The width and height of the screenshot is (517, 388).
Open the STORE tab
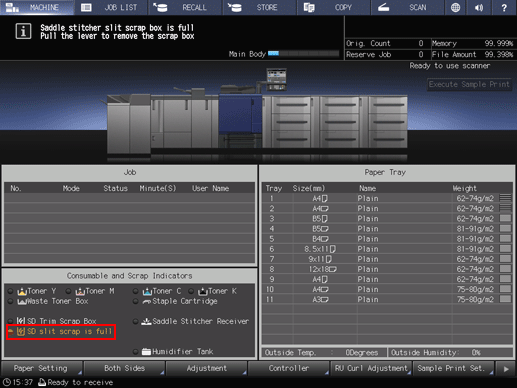(260, 7)
